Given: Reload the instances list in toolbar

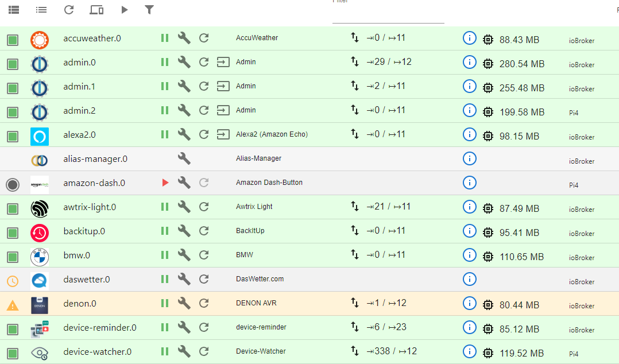Looking at the screenshot, I should tap(69, 10).
